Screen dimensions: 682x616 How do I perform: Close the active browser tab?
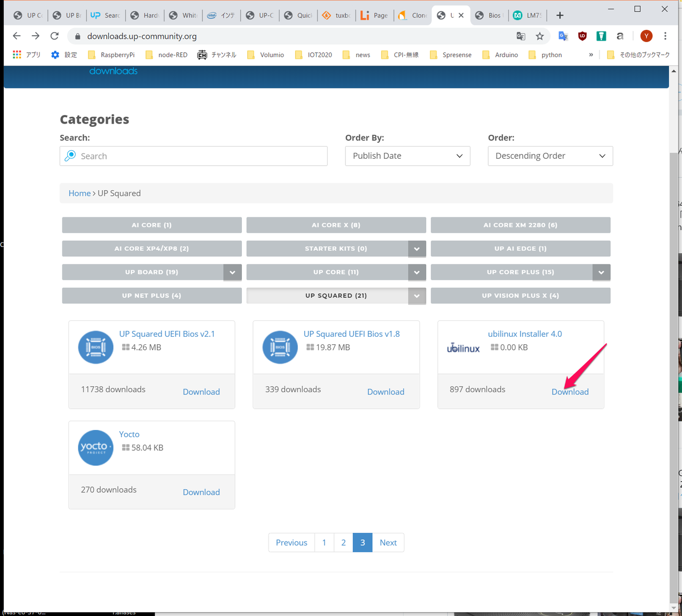tap(461, 15)
